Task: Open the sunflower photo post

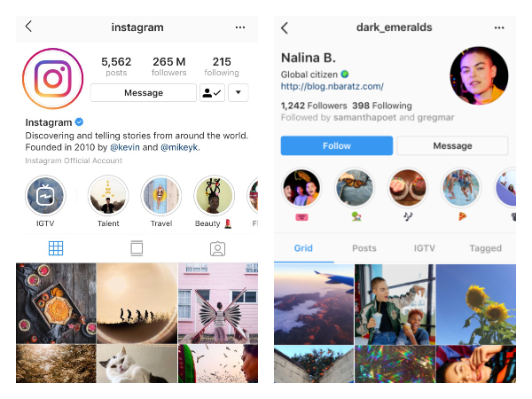Action: (x=476, y=304)
